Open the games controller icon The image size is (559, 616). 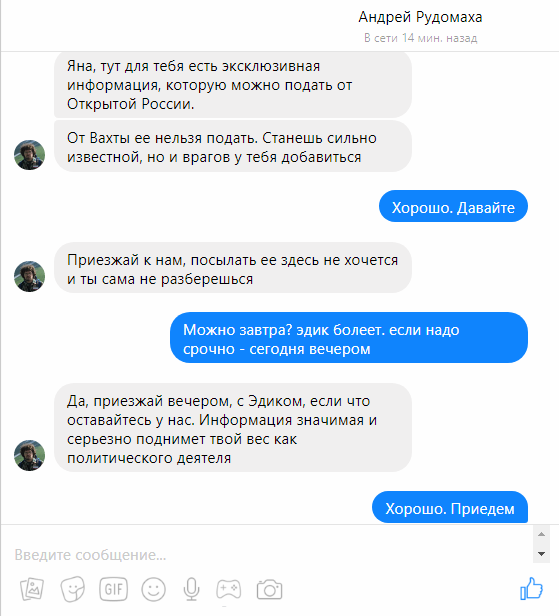click(228, 589)
